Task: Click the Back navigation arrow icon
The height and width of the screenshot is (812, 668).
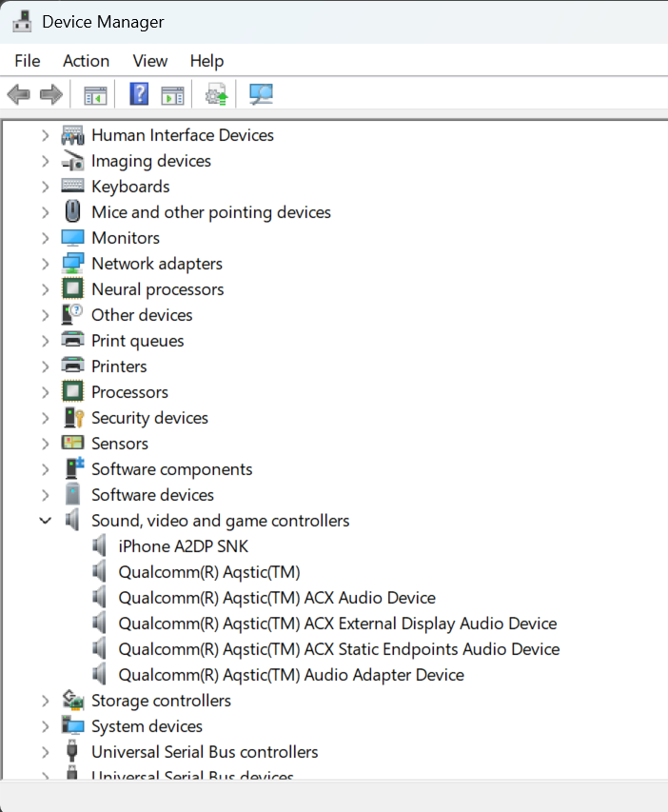Action: [x=19, y=94]
